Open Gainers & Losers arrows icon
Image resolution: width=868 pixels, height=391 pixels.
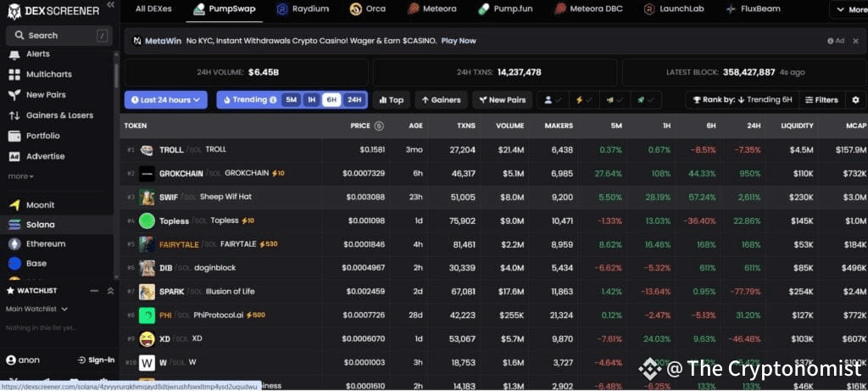14,115
